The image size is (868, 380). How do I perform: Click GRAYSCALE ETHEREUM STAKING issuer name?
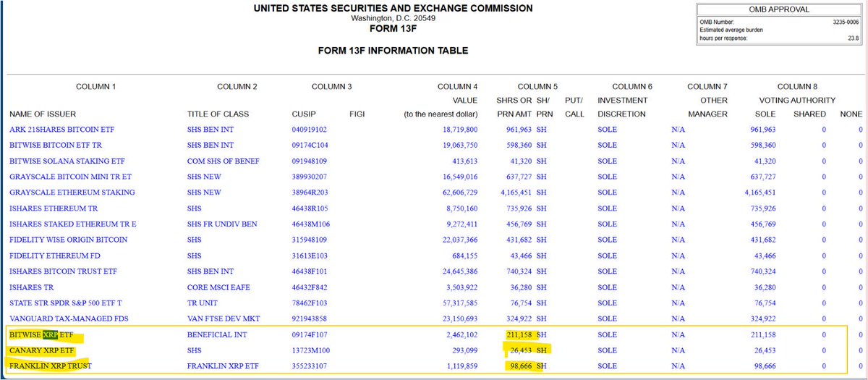pos(72,193)
